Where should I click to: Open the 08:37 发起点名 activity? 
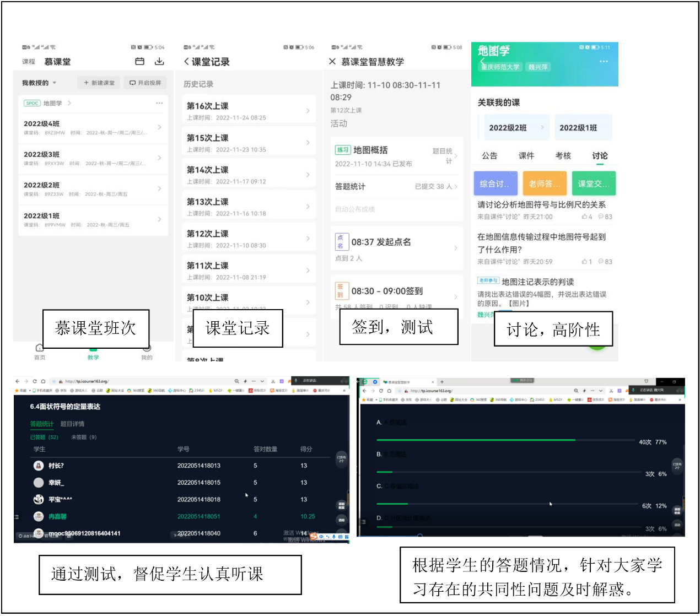[396, 247]
